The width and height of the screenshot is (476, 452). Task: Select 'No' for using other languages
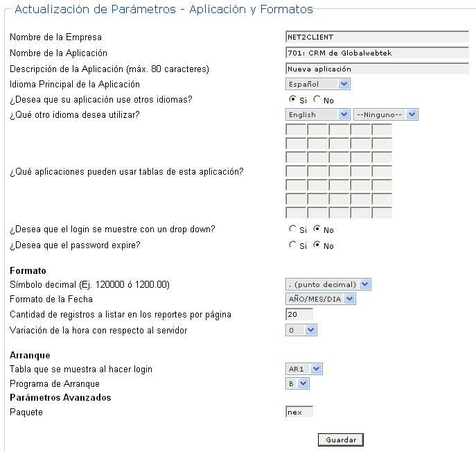point(317,100)
